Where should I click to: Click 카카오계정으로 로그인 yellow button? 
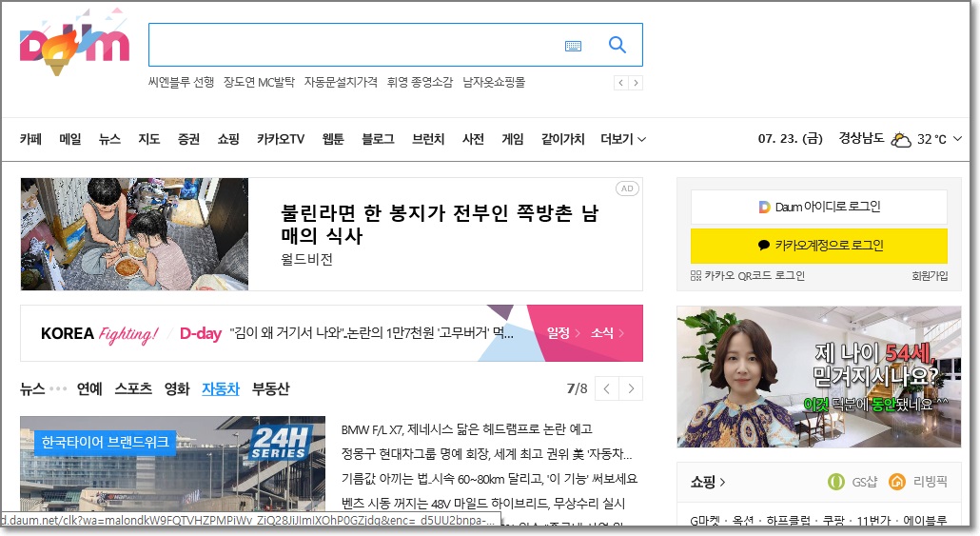point(819,246)
